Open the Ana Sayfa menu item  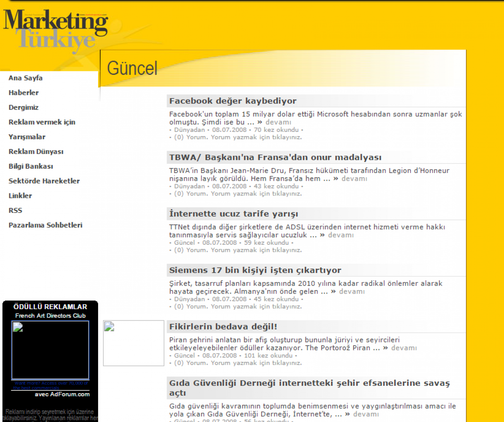pos(26,78)
